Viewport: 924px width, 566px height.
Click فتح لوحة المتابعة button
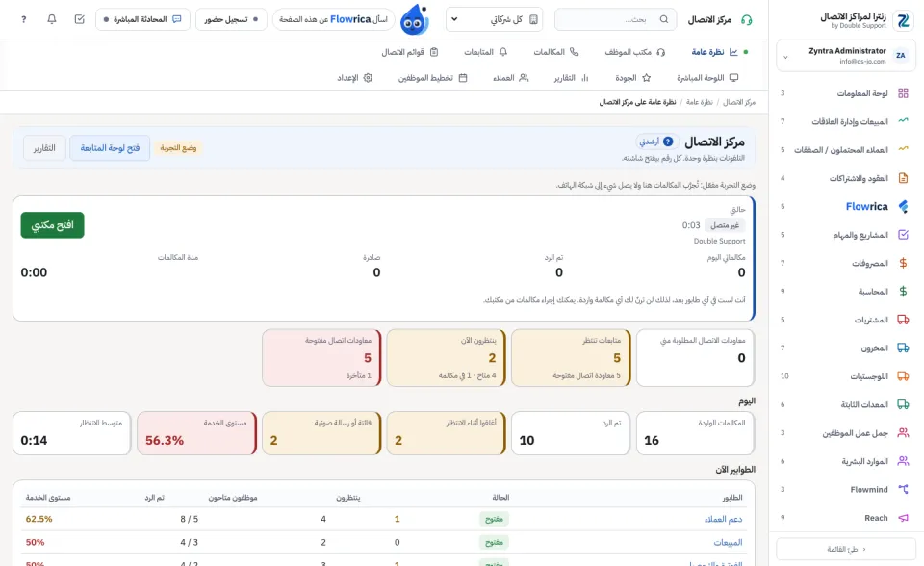pyautogui.click(x=110, y=148)
